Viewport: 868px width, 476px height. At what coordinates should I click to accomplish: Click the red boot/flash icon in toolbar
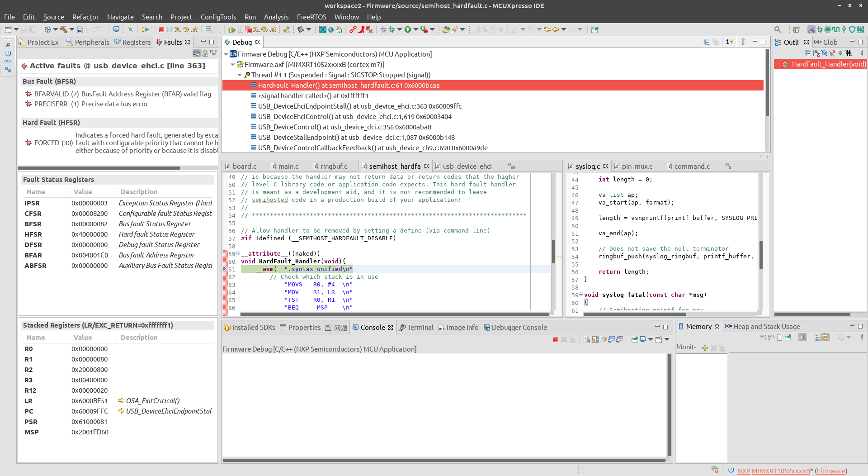pos(361,29)
